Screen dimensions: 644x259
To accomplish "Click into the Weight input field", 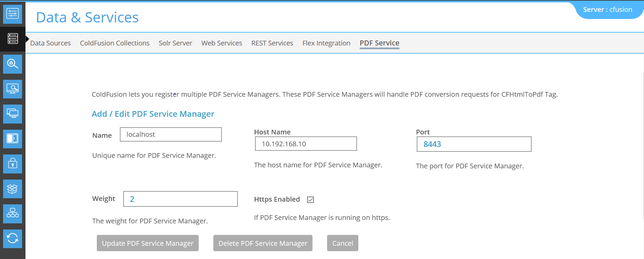I will click(180, 199).
